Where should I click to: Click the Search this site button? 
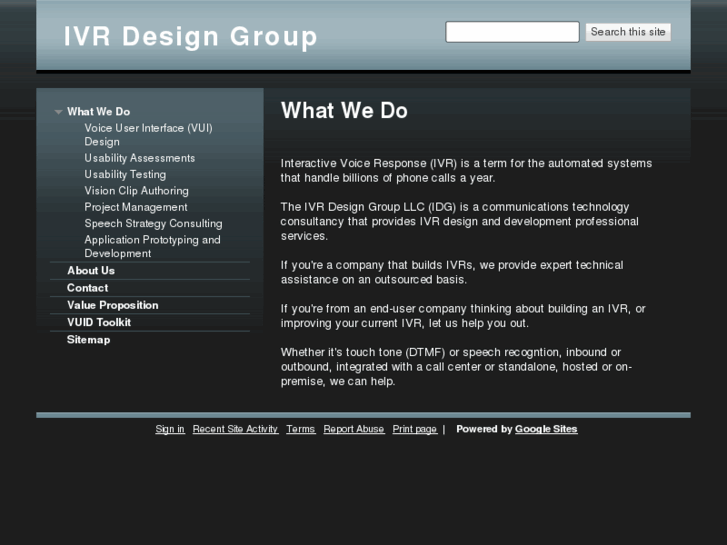point(628,32)
